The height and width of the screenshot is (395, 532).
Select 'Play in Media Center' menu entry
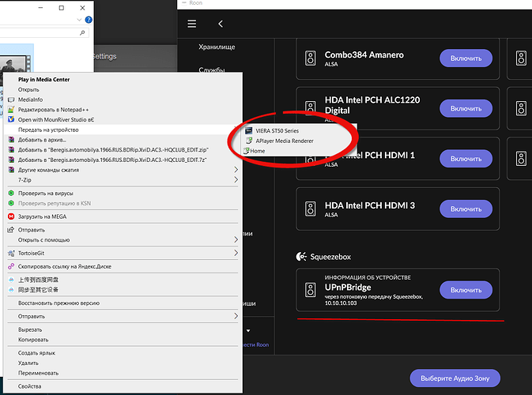tap(46, 80)
